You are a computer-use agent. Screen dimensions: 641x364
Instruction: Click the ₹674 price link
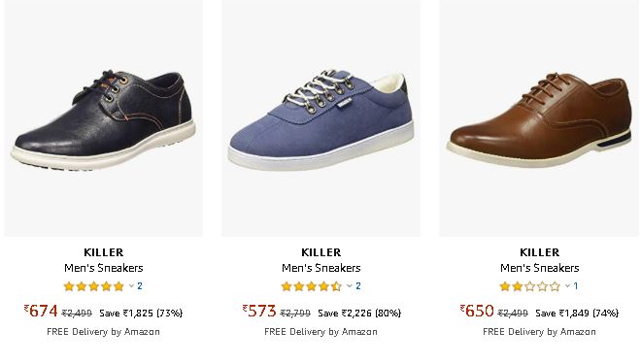point(41,312)
